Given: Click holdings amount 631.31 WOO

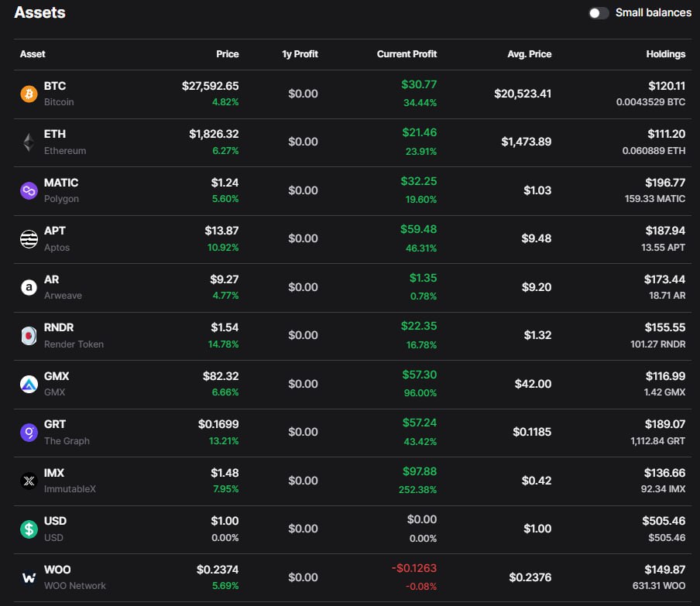Looking at the screenshot, I should 659,586.
